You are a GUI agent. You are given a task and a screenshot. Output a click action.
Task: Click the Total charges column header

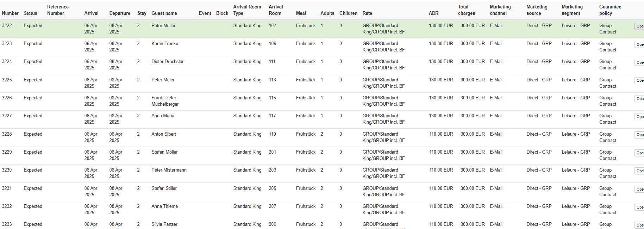pyautogui.click(x=466, y=10)
